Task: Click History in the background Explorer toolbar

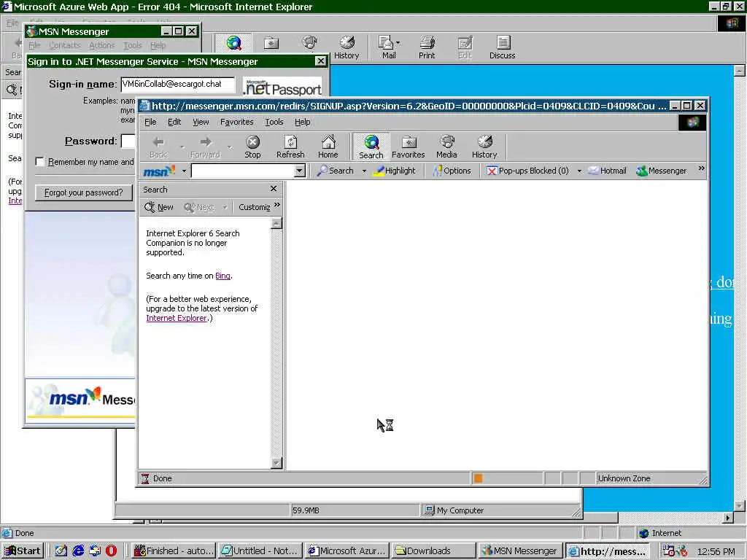Action: [x=347, y=47]
